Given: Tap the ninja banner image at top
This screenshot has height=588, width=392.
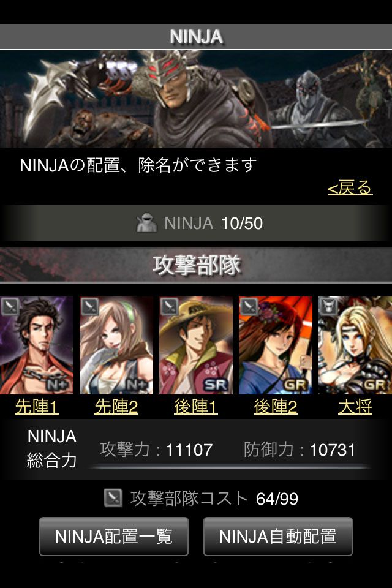Looking at the screenshot, I should 196,99.
